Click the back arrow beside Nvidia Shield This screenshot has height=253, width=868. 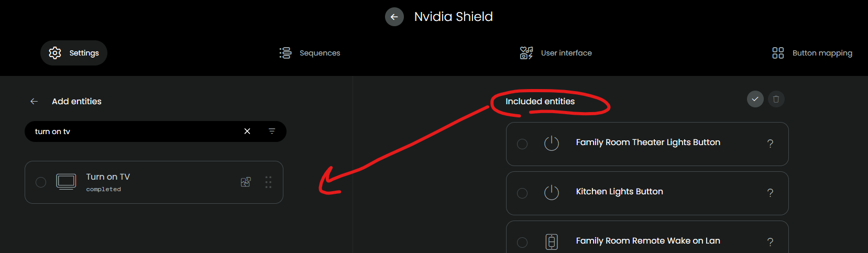(394, 17)
